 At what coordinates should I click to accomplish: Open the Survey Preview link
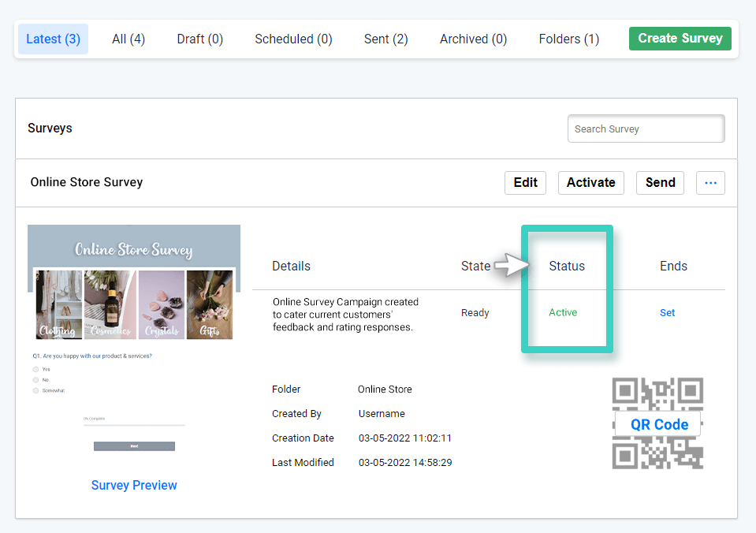coord(133,485)
